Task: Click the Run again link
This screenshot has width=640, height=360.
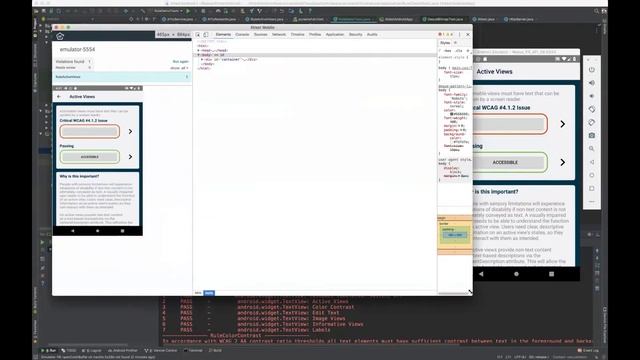Action: [x=180, y=62]
